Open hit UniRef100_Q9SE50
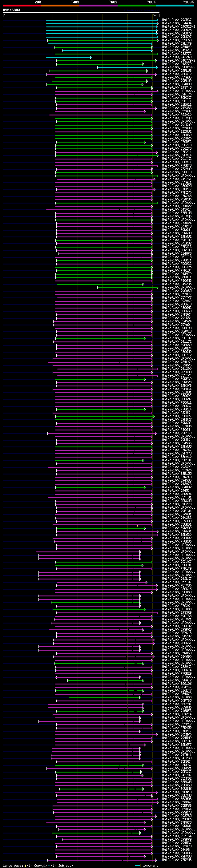This screenshot has width=197, height=868. (177, 40)
